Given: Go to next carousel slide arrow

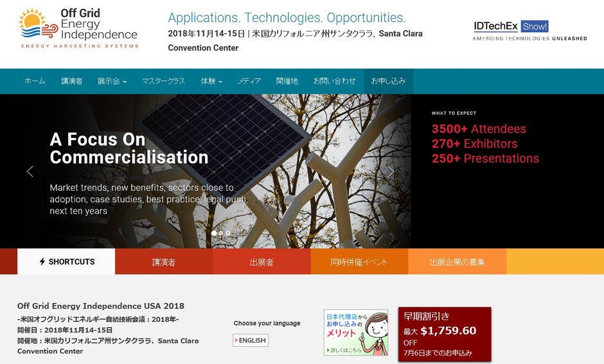Looking at the screenshot, I should 391,171.
